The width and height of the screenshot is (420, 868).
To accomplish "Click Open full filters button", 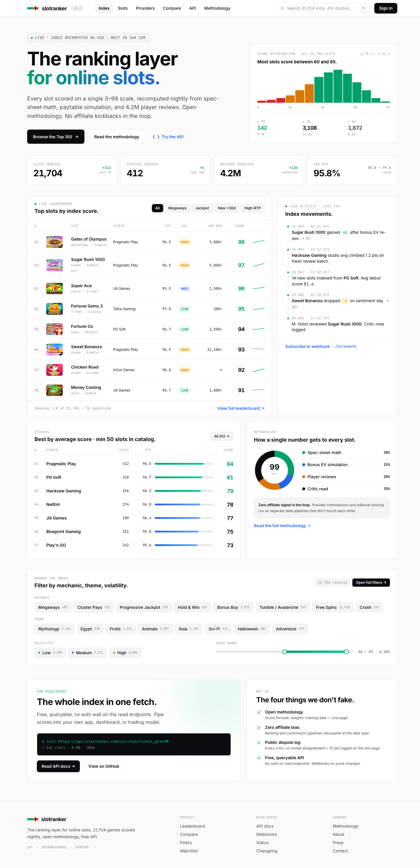I will coord(371,582).
